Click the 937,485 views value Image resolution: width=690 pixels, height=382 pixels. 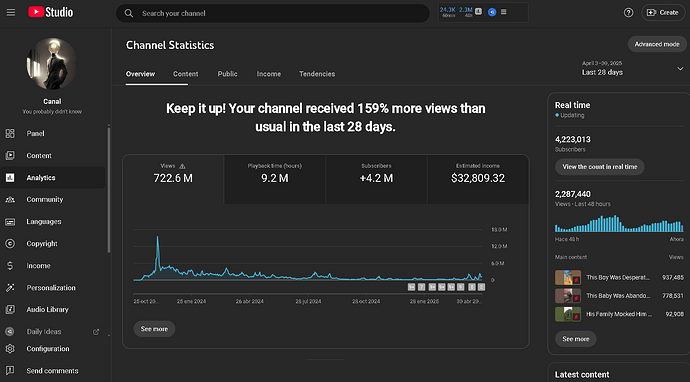click(673, 278)
